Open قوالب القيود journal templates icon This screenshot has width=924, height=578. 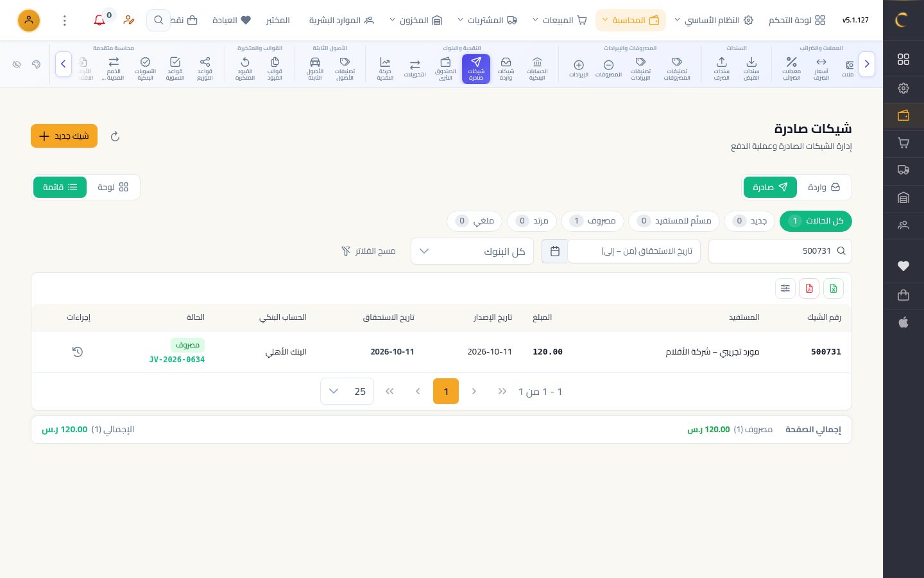click(x=275, y=69)
